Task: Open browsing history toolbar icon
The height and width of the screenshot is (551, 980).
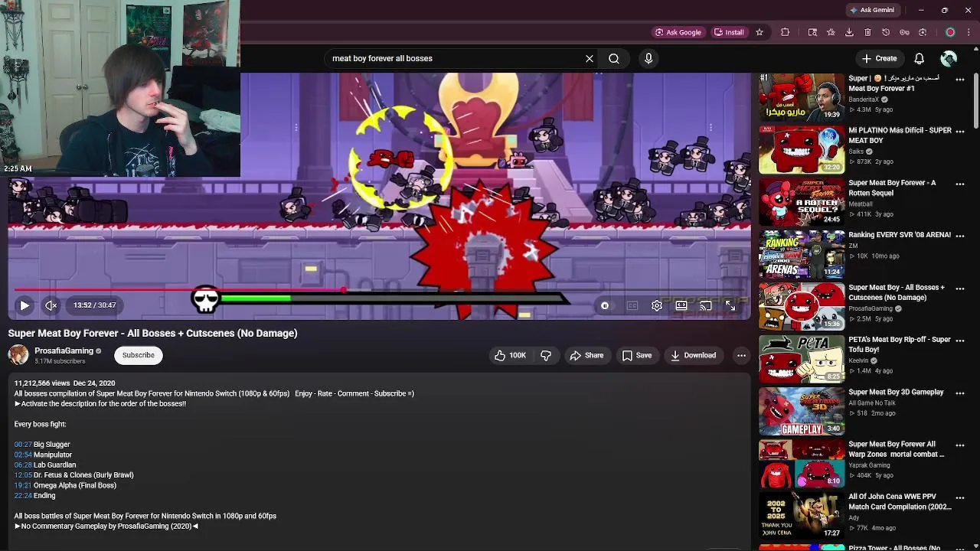Action: tap(886, 32)
